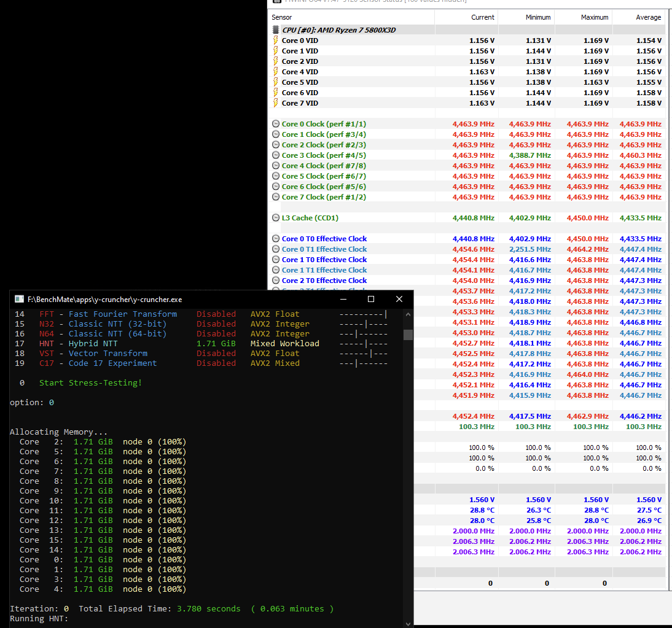This screenshot has height=628, width=672.
Task: Click the y-cruncher console window title icon
Action: coord(19,299)
